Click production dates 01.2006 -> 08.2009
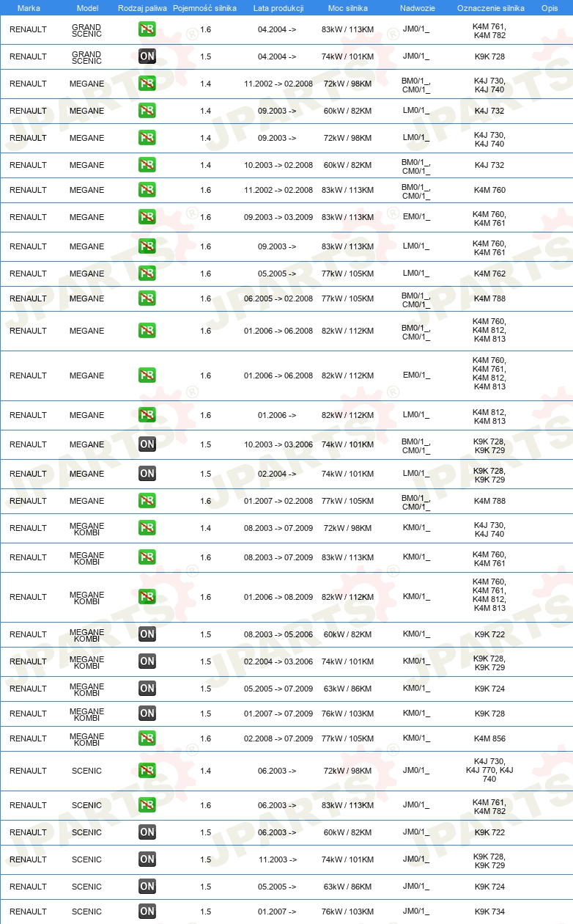 [x=278, y=597]
